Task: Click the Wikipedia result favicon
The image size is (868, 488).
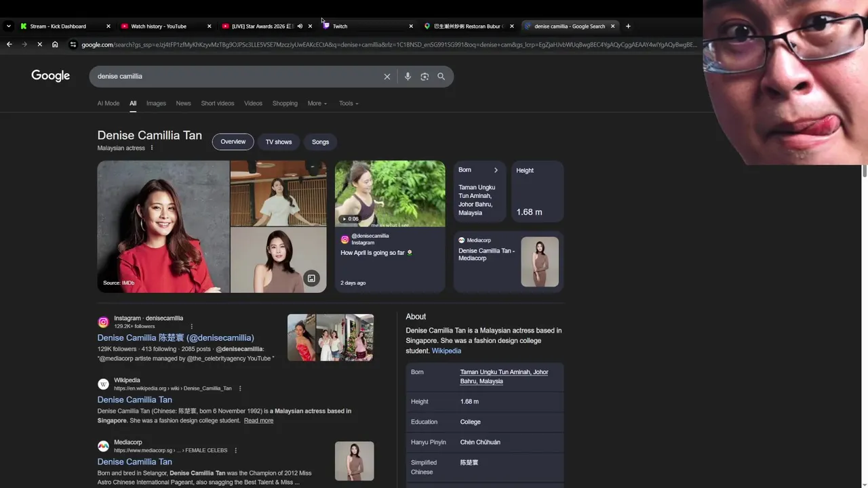Action: pos(103,384)
